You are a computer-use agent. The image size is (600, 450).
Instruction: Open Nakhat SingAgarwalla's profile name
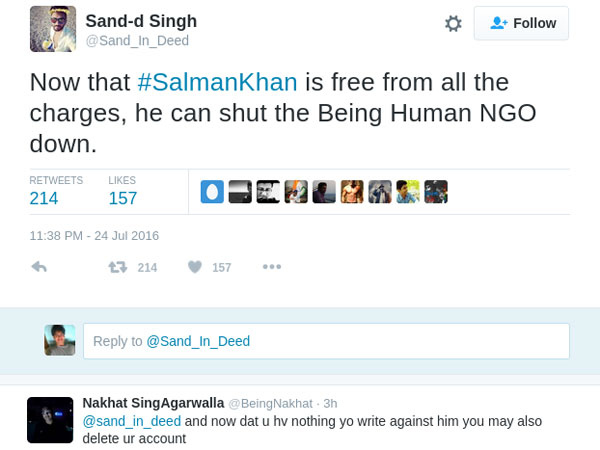153,402
